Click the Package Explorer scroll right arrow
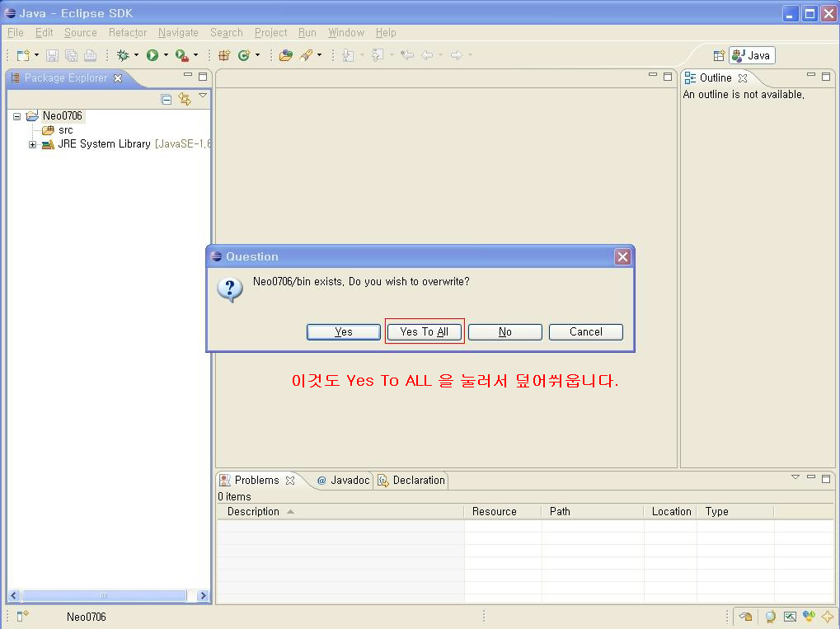Screen dimensions: 840x629 [203, 595]
